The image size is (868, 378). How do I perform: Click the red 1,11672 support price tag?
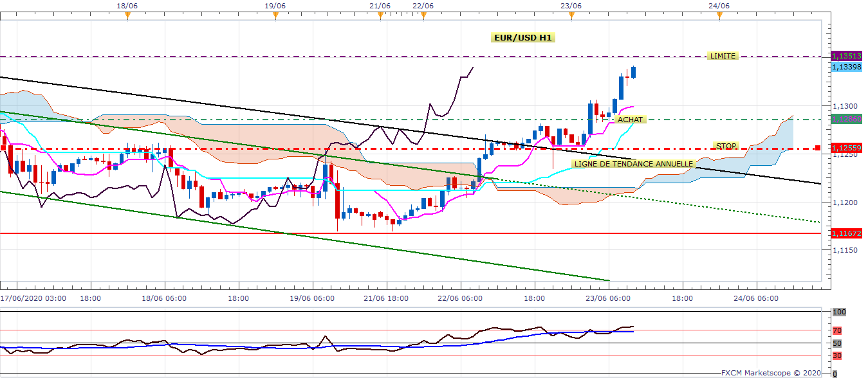click(x=847, y=233)
